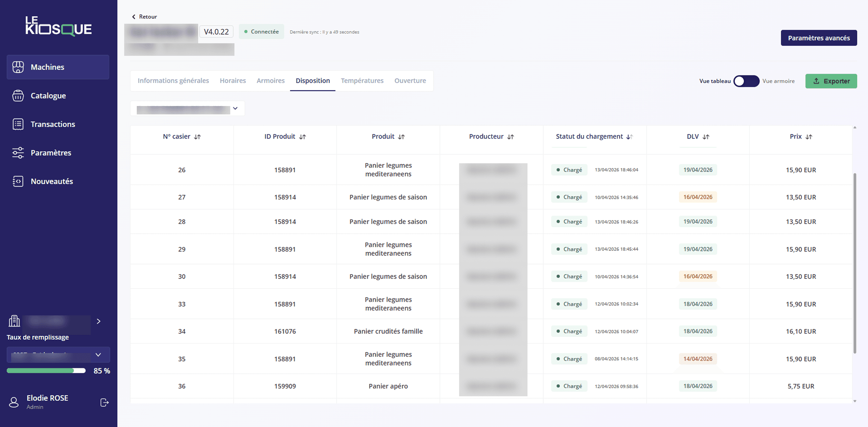Click casier number 27 cell
868x427 pixels.
pos(182,197)
